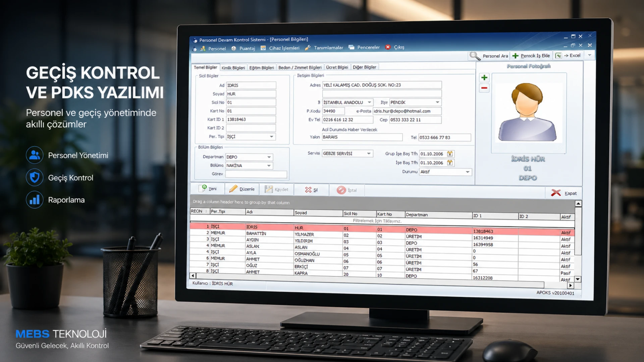Click the e-Posta email input field
This screenshot has width=644, height=362.
(x=407, y=111)
